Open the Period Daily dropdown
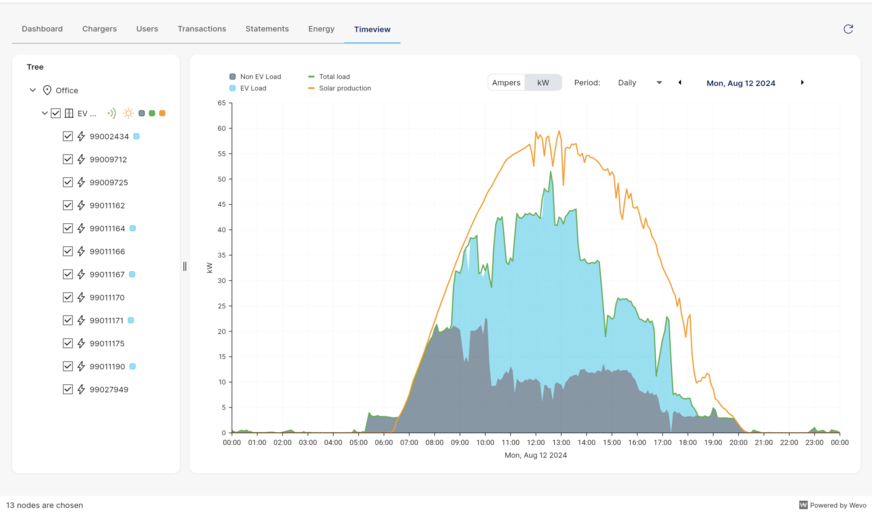Screen dimensions: 872x514 [640, 83]
